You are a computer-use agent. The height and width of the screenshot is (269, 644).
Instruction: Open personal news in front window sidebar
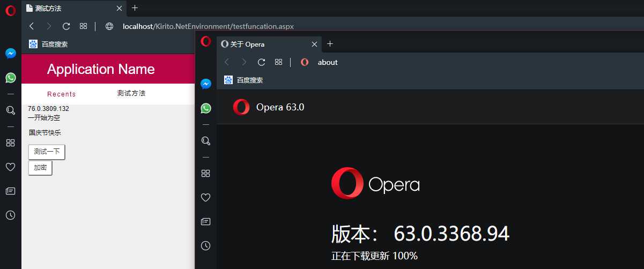tap(205, 221)
